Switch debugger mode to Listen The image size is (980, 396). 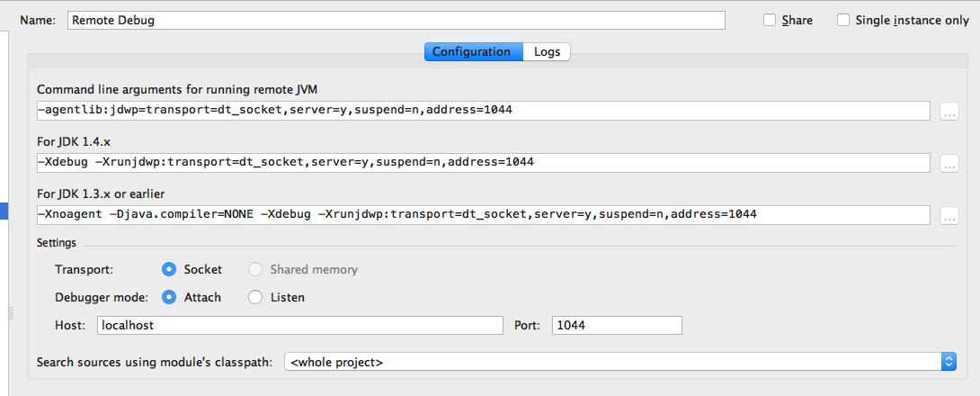[255, 297]
